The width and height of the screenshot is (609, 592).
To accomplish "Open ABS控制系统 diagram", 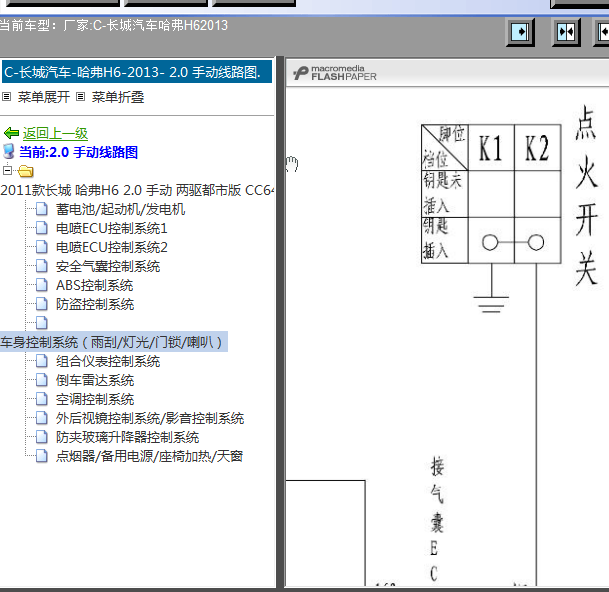I will pyautogui.click(x=94, y=286).
